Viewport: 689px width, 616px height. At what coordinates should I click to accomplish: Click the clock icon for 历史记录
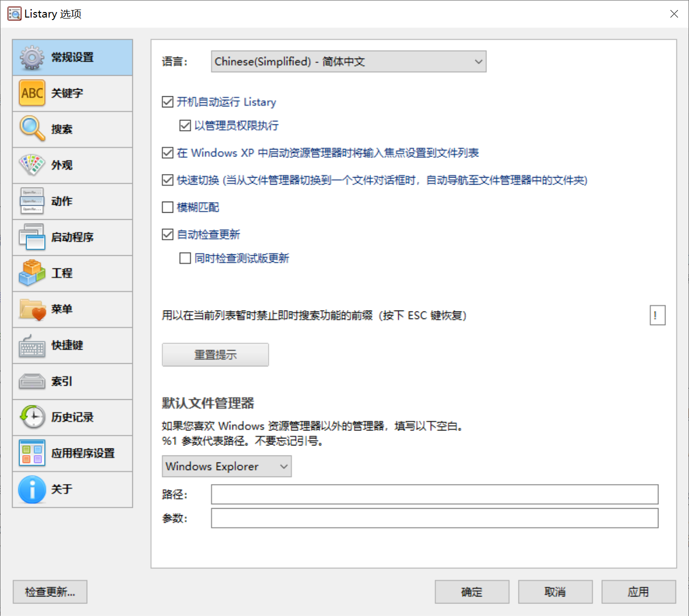pyautogui.click(x=32, y=417)
